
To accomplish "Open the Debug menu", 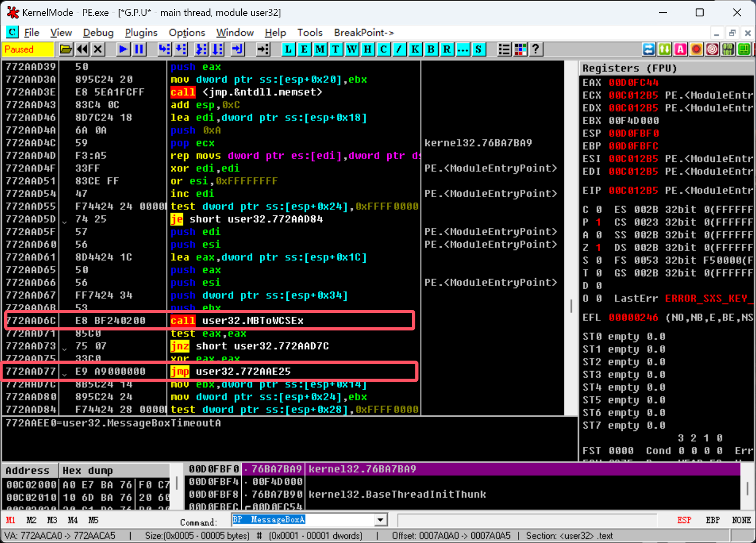I will (98, 32).
